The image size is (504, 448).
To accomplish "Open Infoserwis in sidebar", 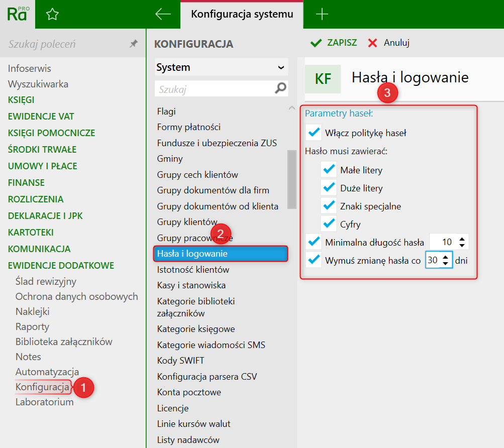I will tap(29, 68).
